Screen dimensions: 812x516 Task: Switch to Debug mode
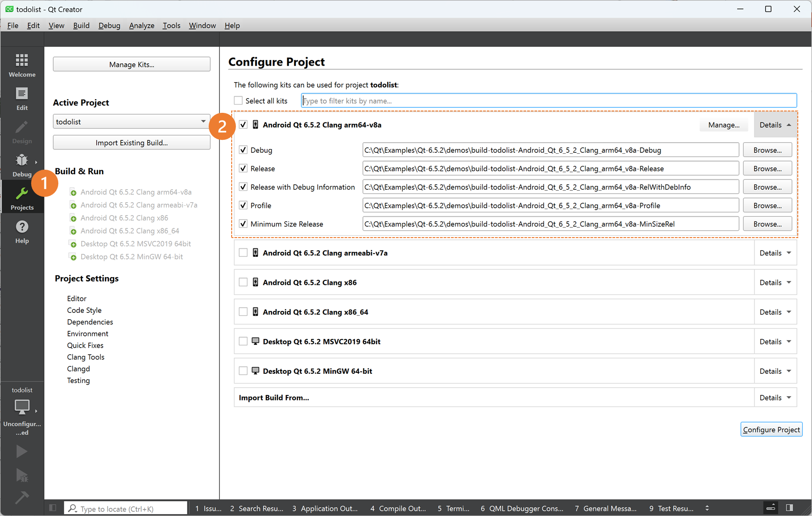[22, 165]
